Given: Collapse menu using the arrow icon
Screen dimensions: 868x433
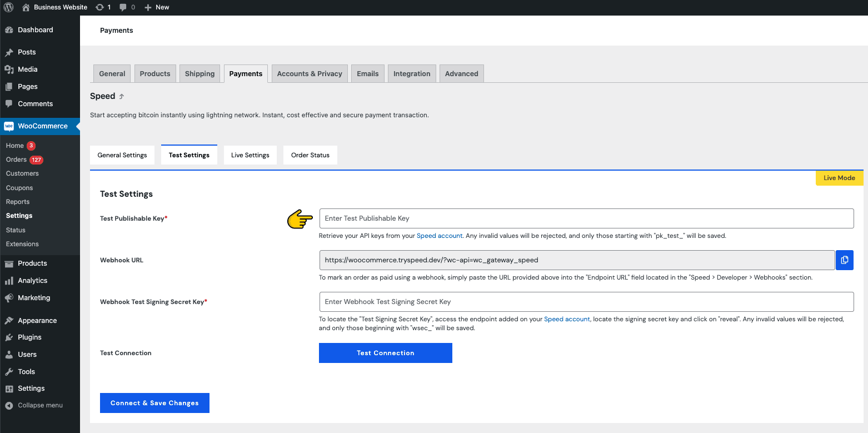Looking at the screenshot, I should [x=9, y=405].
